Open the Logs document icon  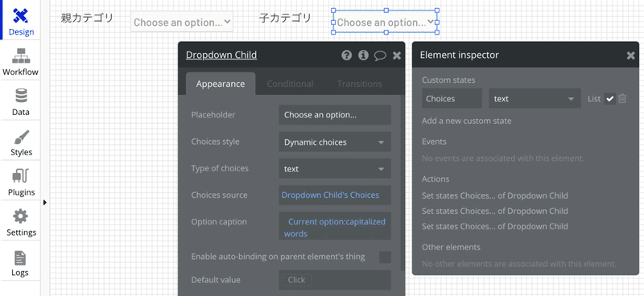tap(20, 258)
